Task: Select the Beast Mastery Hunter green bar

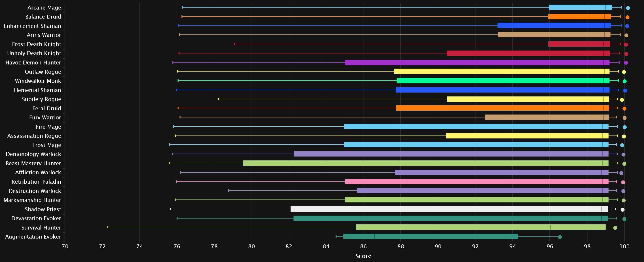Action: 426,163
